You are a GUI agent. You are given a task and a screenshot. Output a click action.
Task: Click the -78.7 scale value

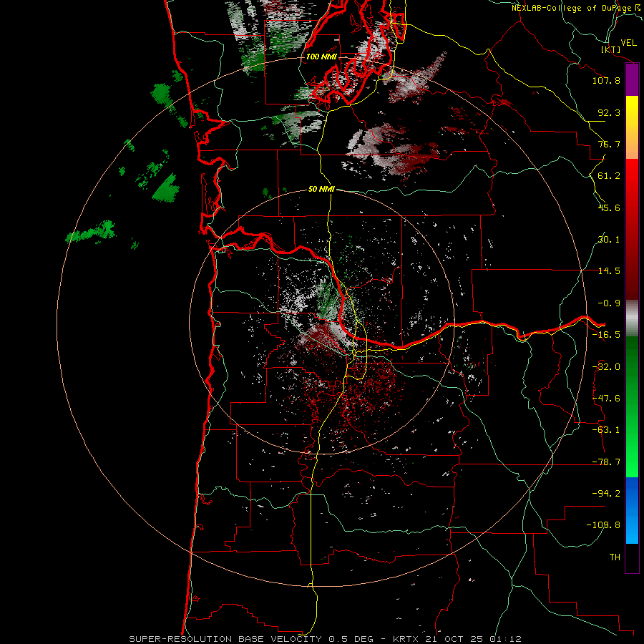(x=606, y=462)
